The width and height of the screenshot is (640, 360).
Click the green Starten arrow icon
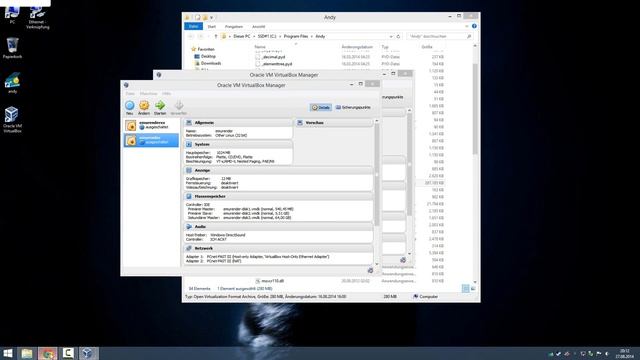point(160,106)
